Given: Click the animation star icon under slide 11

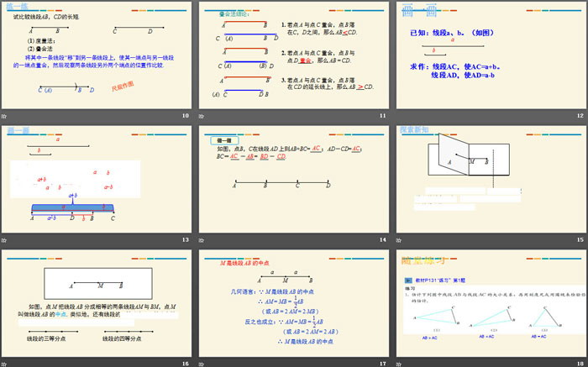Looking at the screenshot, I should (202, 116).
